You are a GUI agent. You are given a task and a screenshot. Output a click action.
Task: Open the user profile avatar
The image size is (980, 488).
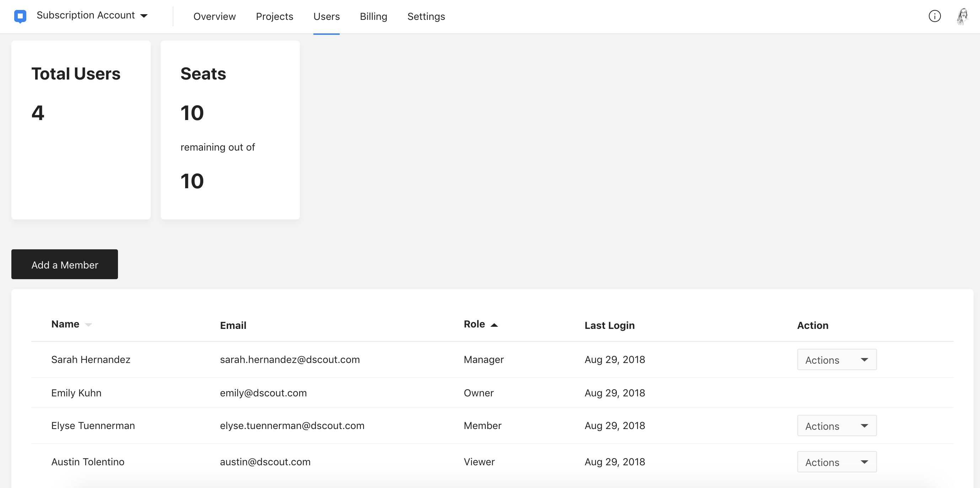pos(962,16)
